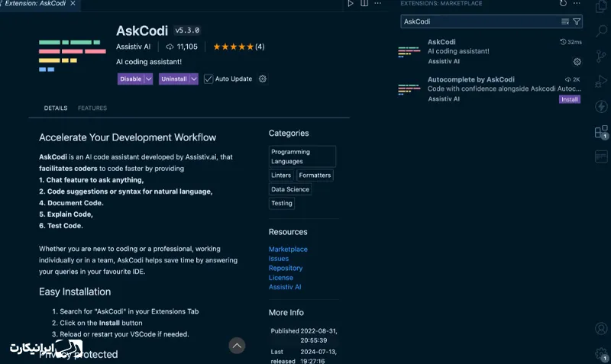The image size is (611, 364).
Task: Open the Run and Debug view
Action: click(601, 82)
